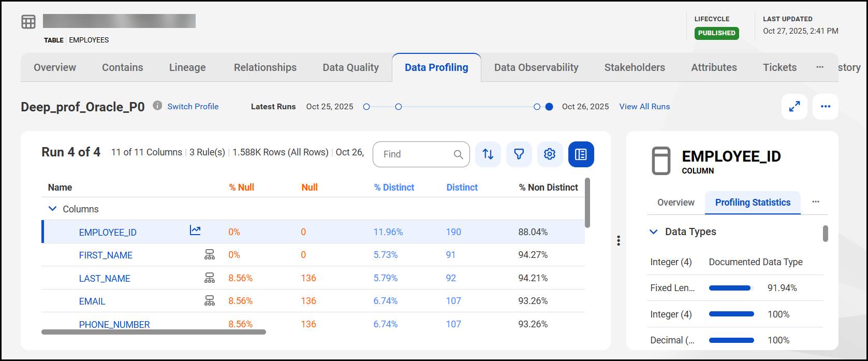Open the Attributes tab
Image resolution: width=868 pixels, height=361 pixels.
714,67
